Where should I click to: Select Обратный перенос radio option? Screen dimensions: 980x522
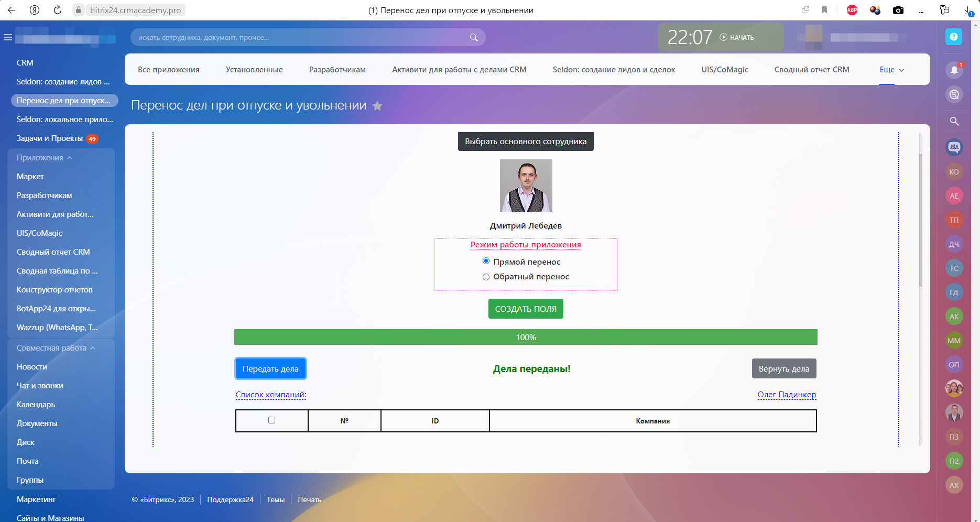(x=486, y=277)
